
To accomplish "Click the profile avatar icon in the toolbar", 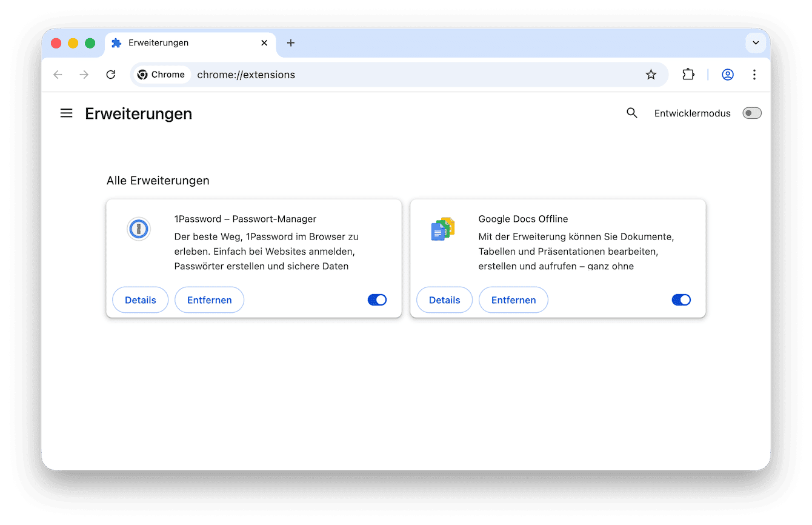I will [x=727, y=74].
